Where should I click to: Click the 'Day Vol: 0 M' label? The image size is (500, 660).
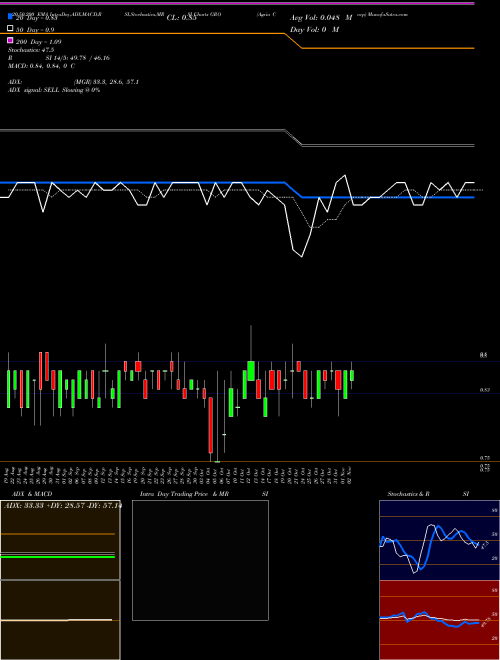point(314,29)
